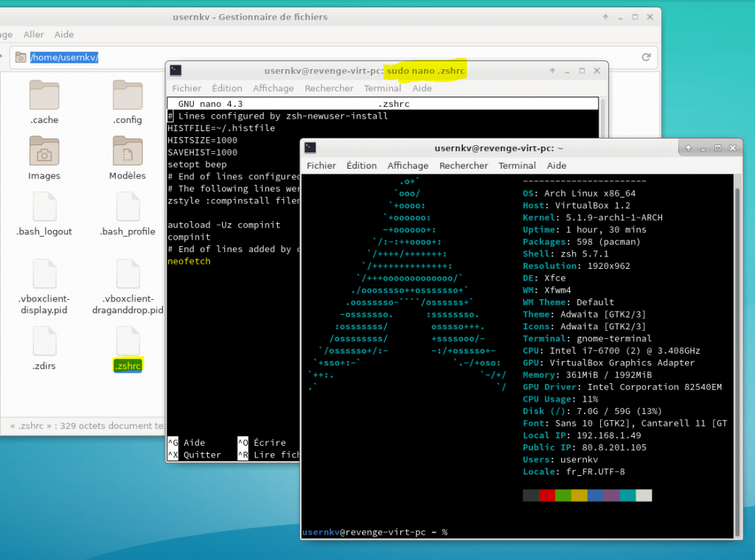
Task: Click the 'OS: Arch Linux x86_64' line
Action: (x=580, y=193)
